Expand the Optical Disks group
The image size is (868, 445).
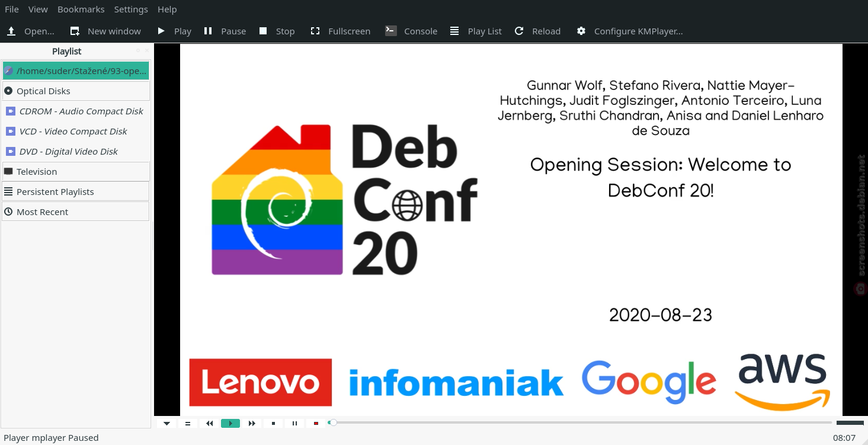click(76, 91)
